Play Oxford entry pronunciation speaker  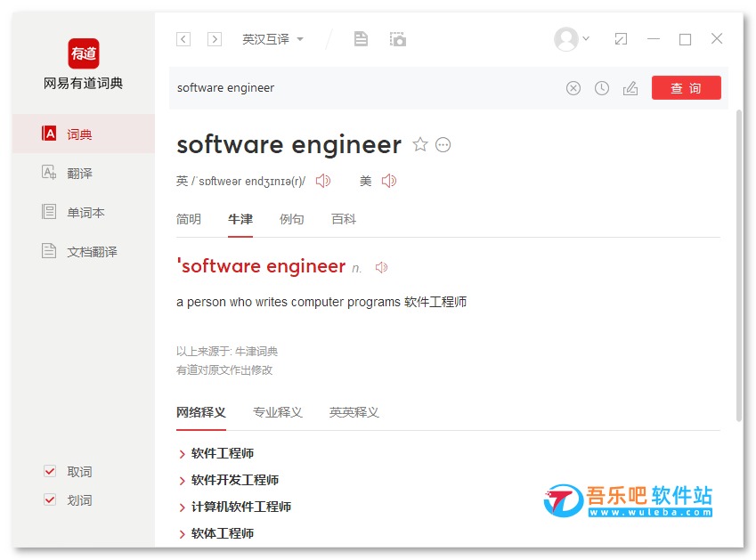[x=381, y=267]
